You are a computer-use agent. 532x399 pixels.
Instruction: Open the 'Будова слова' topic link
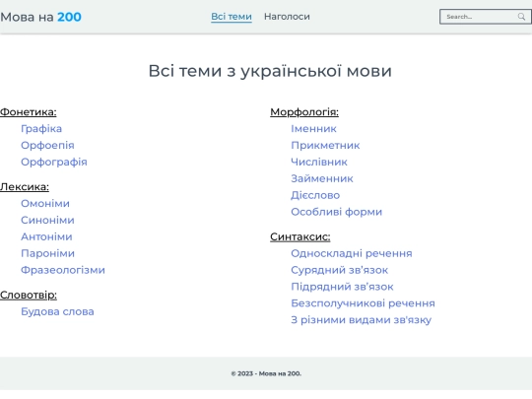pyautogui.click(x=57, y=311)
